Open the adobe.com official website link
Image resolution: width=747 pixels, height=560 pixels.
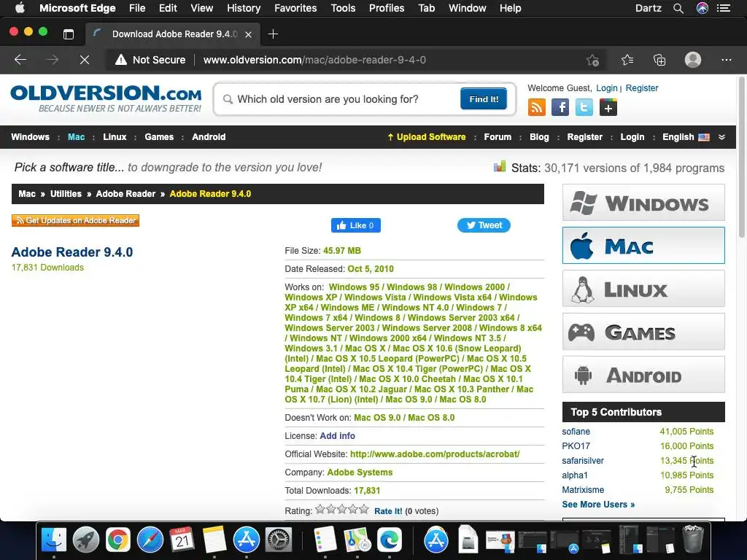[435, 454]
